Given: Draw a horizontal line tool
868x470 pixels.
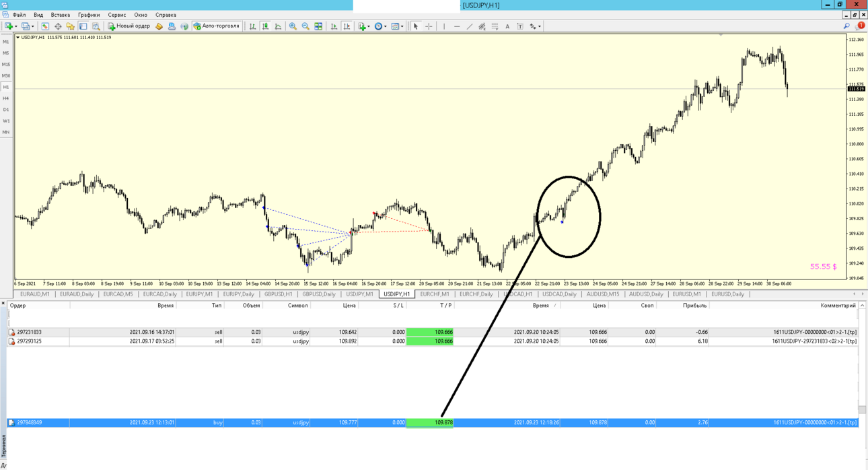Looking at the screenshot, I should [457, 26].
